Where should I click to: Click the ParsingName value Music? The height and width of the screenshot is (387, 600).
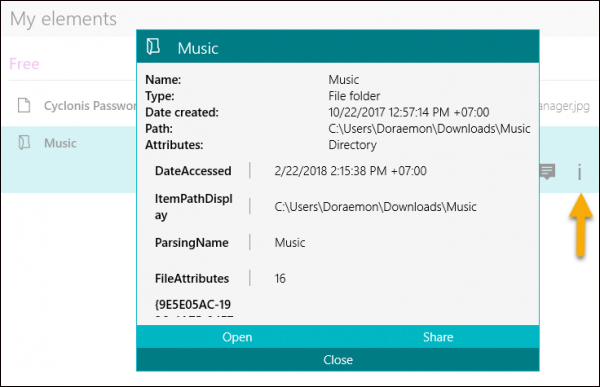pos(290,243)
